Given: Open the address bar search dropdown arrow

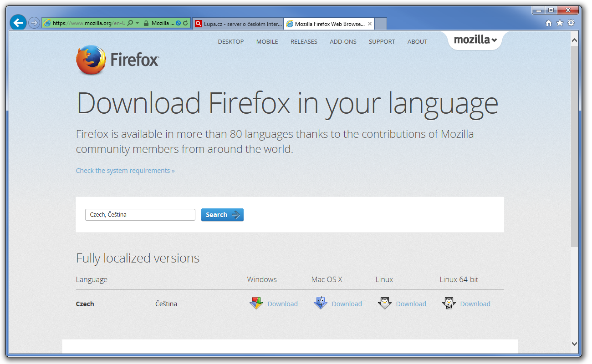Looking at the screenshot, I should click(137, 23).
